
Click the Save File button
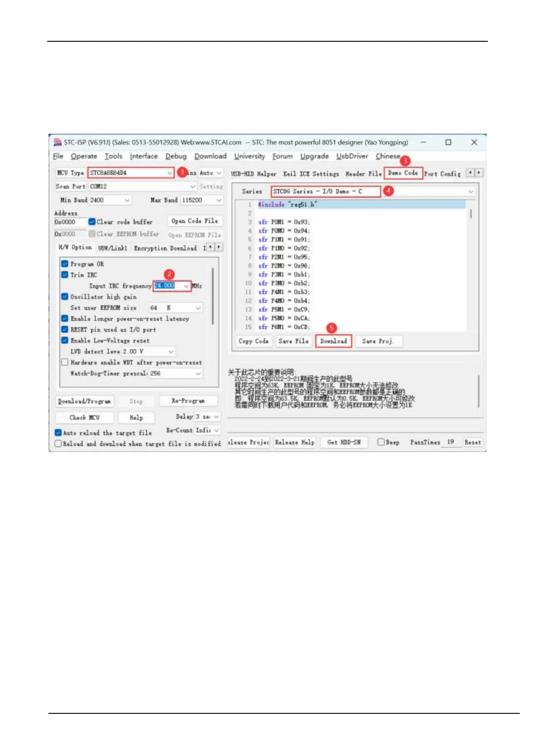click(x=293, y=341)
